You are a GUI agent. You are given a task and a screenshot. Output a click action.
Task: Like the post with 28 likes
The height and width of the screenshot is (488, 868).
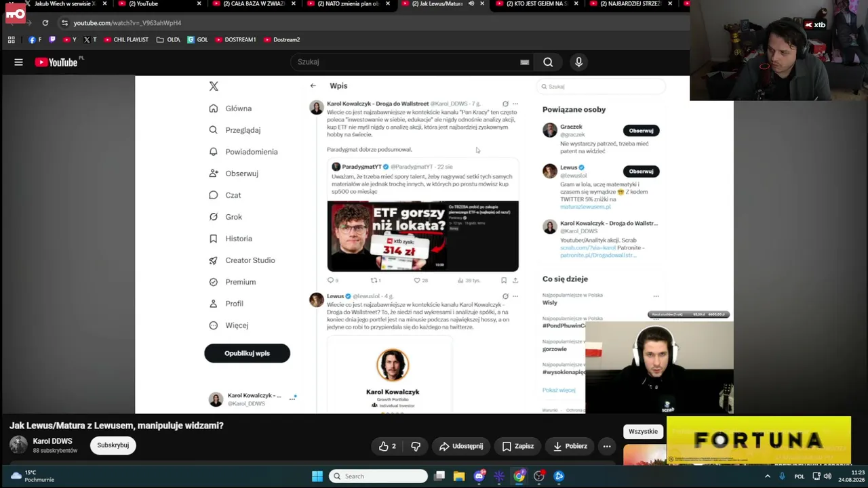pyautogui.click(x=420, y=280)
